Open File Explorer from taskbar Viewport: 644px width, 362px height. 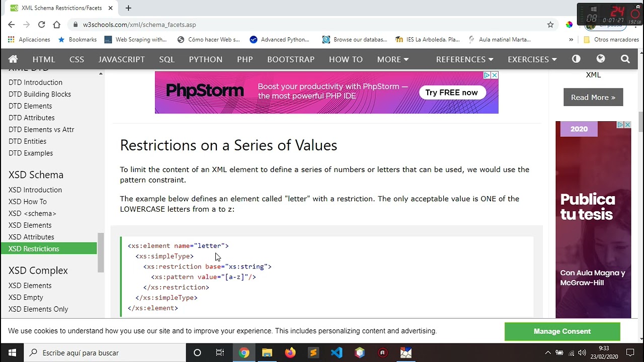click(267, 352)
